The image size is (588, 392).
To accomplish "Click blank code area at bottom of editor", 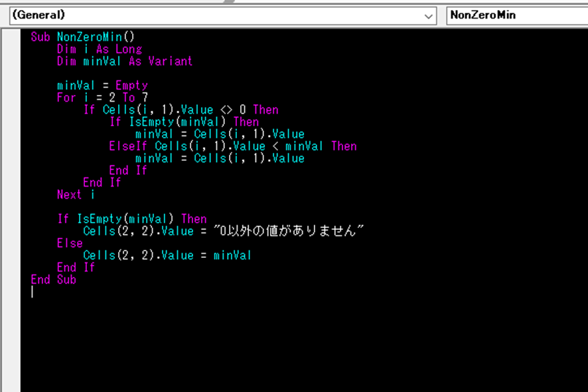I will coord(299,352).
